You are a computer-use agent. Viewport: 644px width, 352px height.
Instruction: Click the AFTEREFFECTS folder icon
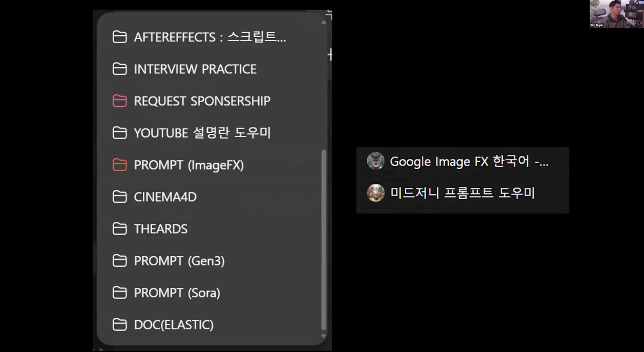119,37
